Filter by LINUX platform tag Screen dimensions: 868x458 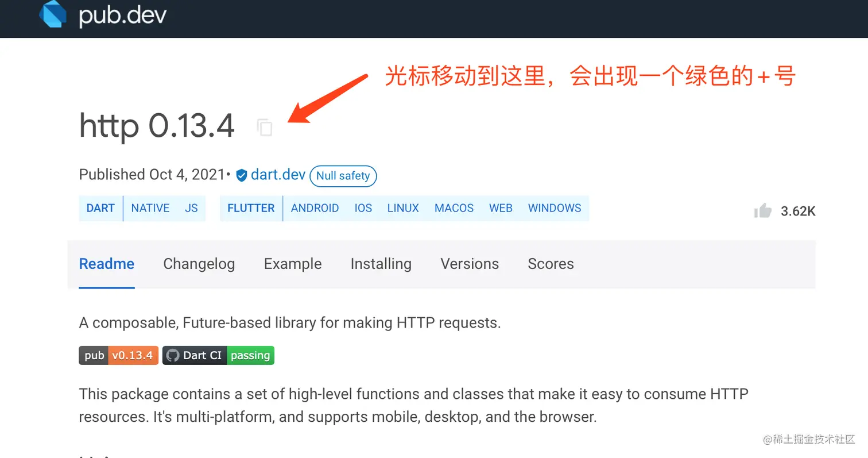(x=403, y=208)
